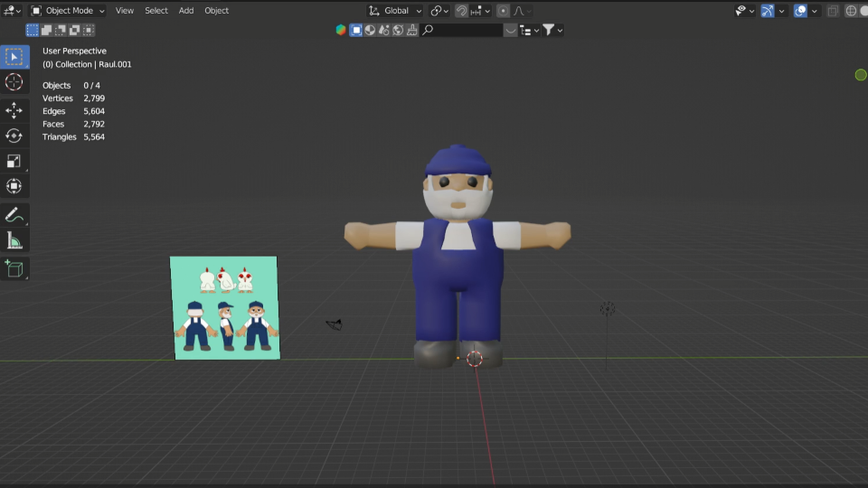Open the pivot point dropdown
This screenshot has height=488, width=868.
coord(439,11)
